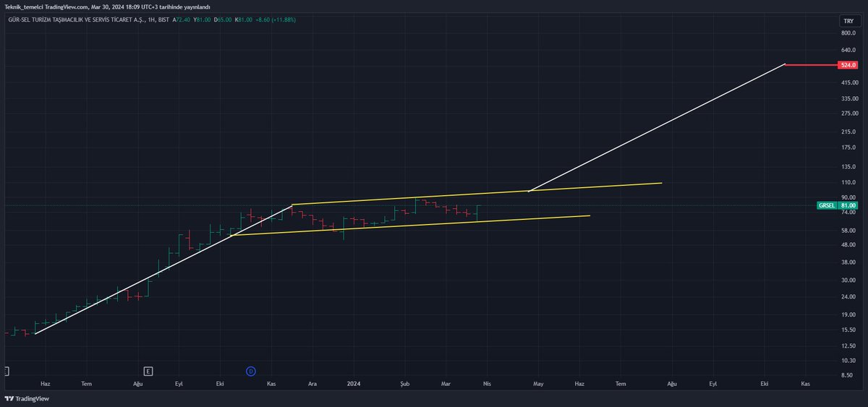
Task: Click the Nis month label
Action: click(487, 384)
